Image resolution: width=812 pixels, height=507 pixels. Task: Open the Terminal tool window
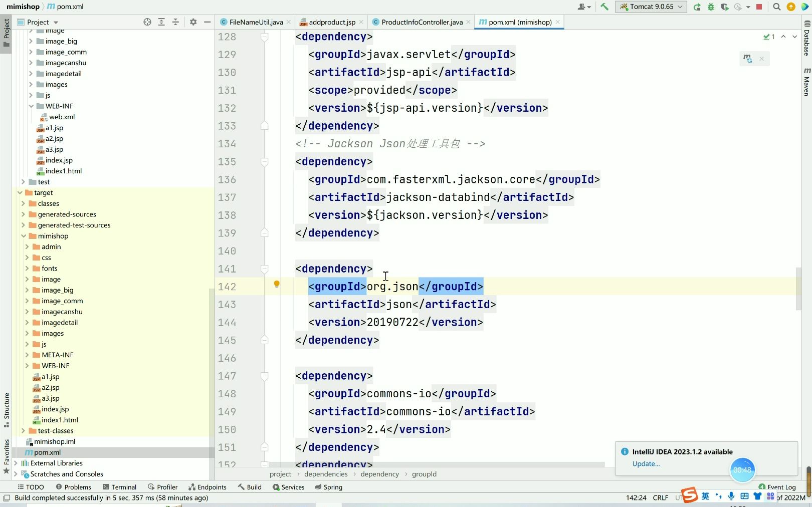tap(119, 487)
